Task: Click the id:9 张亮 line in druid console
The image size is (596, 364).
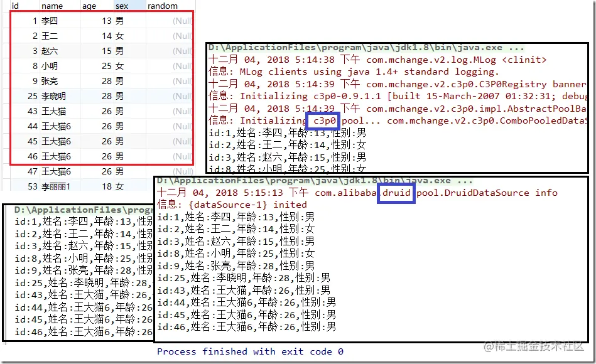Action: click(236, 265)
